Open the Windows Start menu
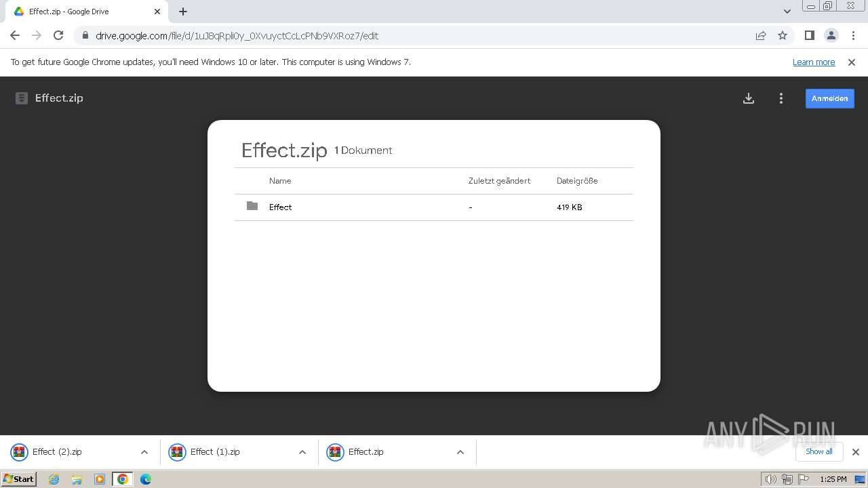This screenshot has width=868, height=488. [x=19, y=479]
